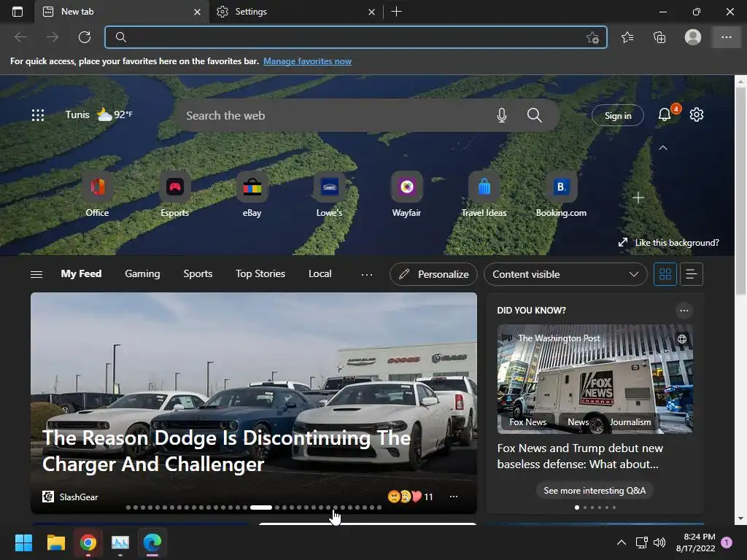Open the app launcher grid icon
This screenshot has height=560, width=747.
pos(38,114)
